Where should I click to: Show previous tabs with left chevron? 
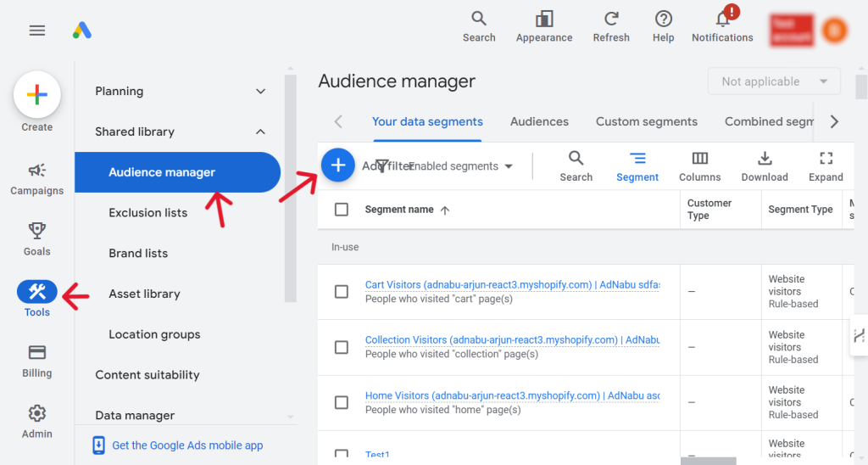(339, 121)
